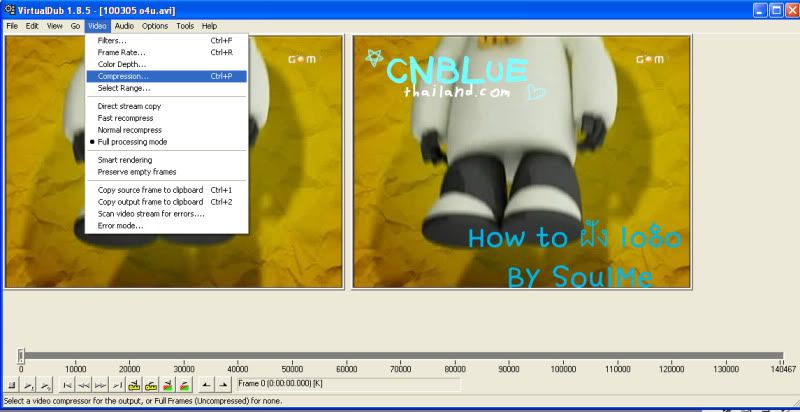Choose Frame Rate... menu entry
800x412 pixels.
166,52
